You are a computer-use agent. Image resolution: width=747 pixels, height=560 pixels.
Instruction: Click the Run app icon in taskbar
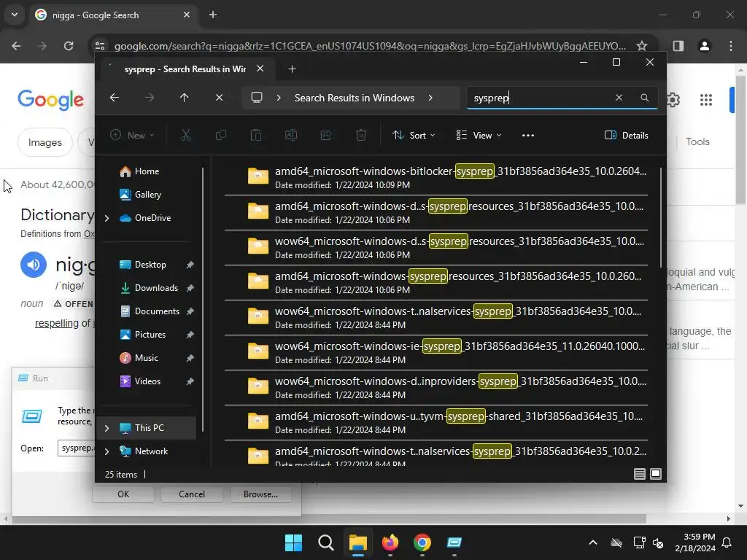pos(454,542)
